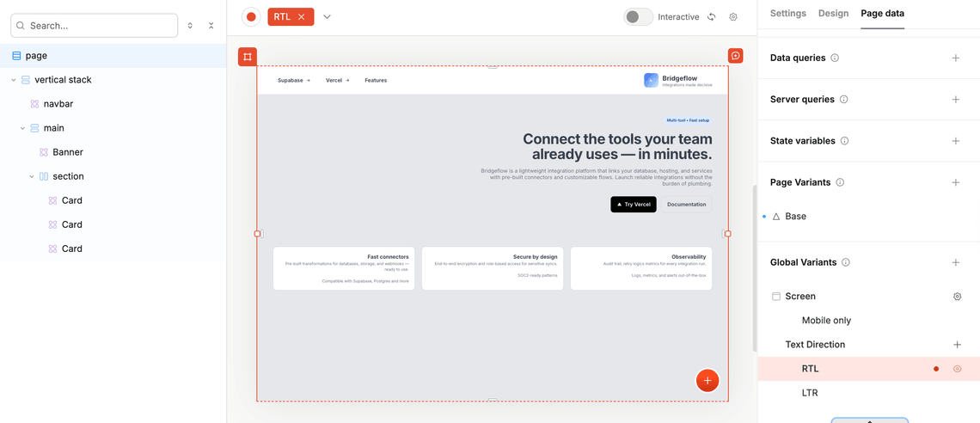980x423 pixels.
Task: Open Screen variant group settings gear
Action: 957,297
